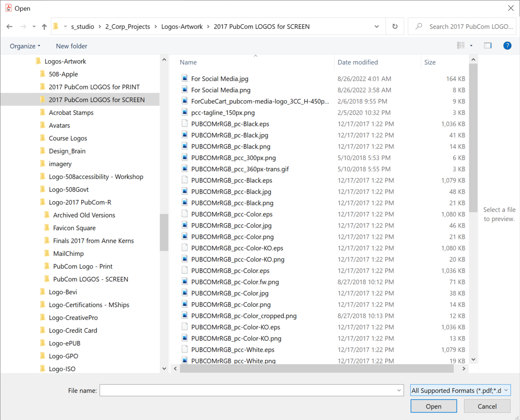Click the s_studio breadcrumb

click(82, 27)
